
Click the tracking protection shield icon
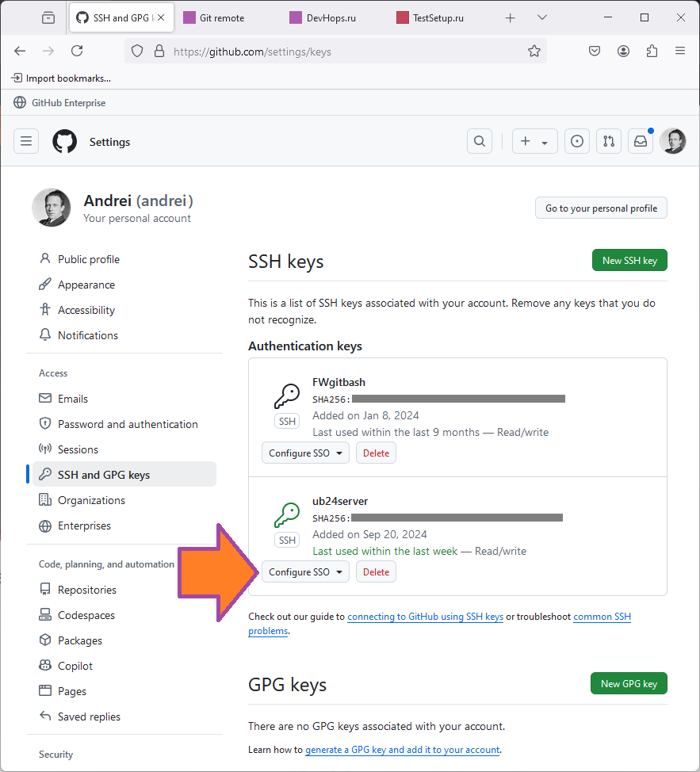pos(137,52)
